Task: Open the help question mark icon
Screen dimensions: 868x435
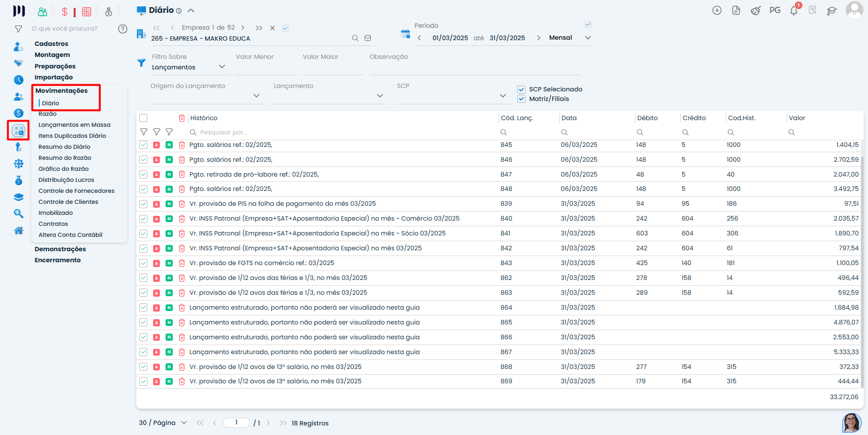Action: pyautogui.click(x=122, y=29)
